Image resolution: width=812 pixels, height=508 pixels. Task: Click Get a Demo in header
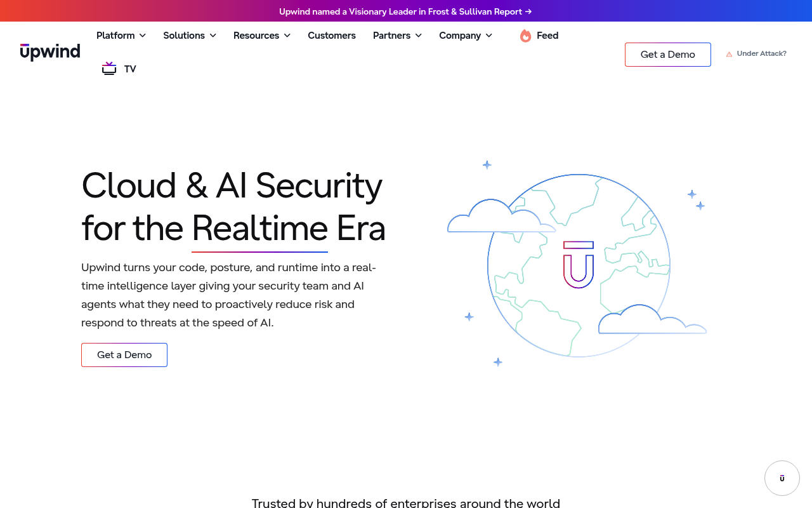(x=668, y=55)
